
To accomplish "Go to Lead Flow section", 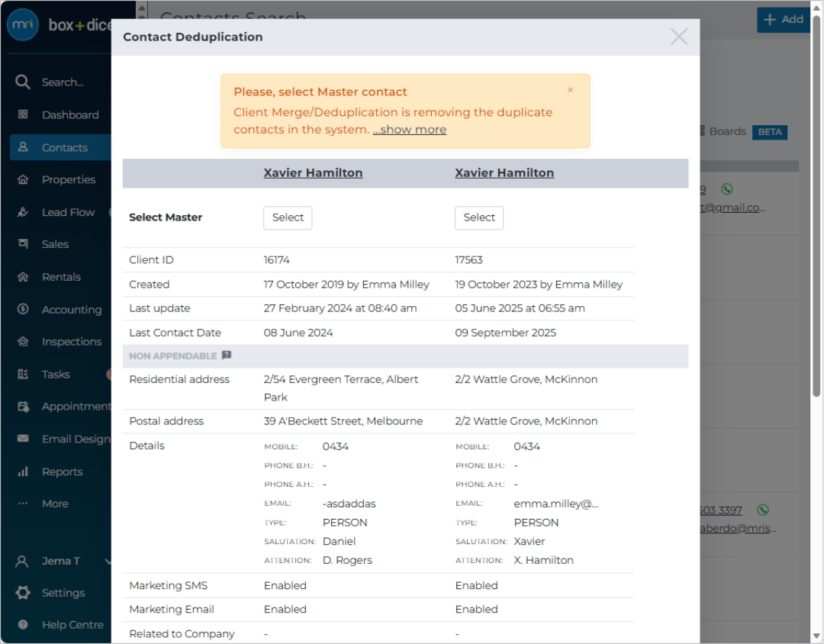I will (68, 212).
